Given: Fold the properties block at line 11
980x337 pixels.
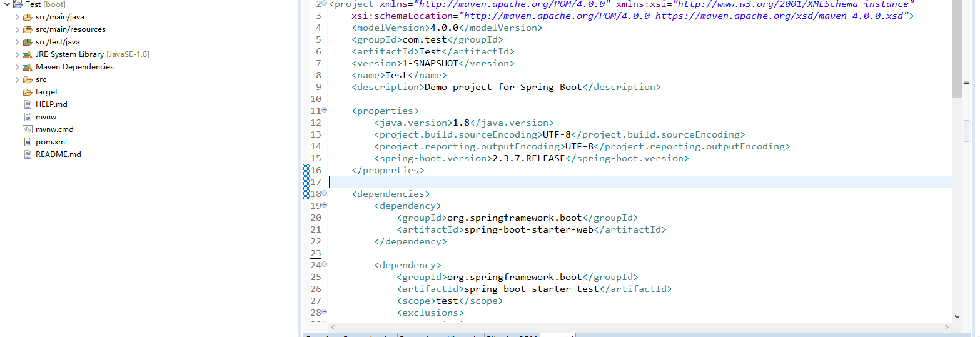Looking at the screenshot, I should tap(324, 111).
